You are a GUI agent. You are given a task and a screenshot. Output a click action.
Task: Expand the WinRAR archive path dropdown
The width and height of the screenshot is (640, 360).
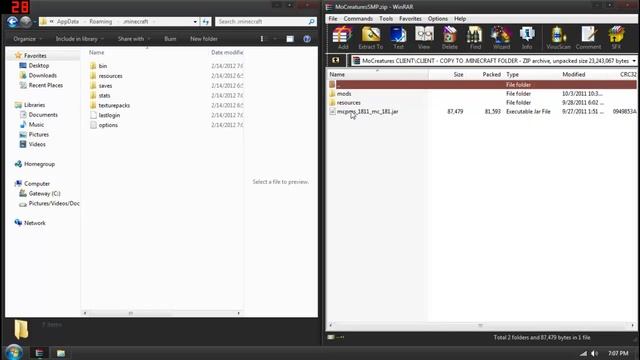(634, 61)
